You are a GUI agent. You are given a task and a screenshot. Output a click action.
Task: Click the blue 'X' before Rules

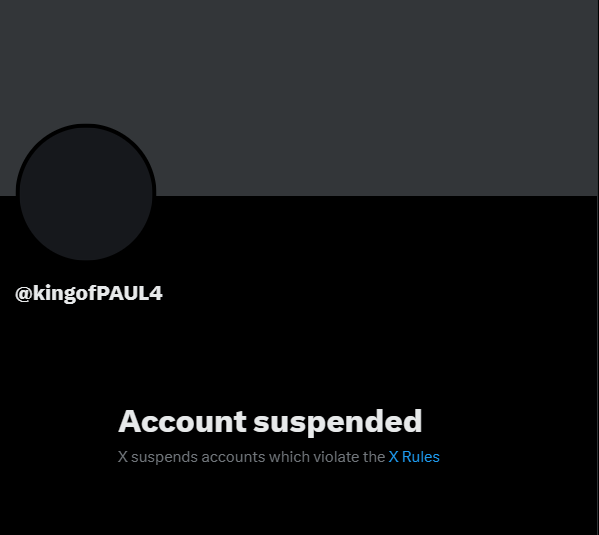pos(393,457)
